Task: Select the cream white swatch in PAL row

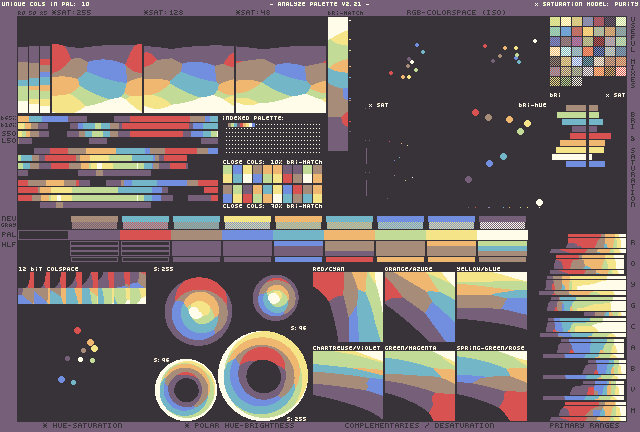Action: pyautogui.click(x=502, y=235)
